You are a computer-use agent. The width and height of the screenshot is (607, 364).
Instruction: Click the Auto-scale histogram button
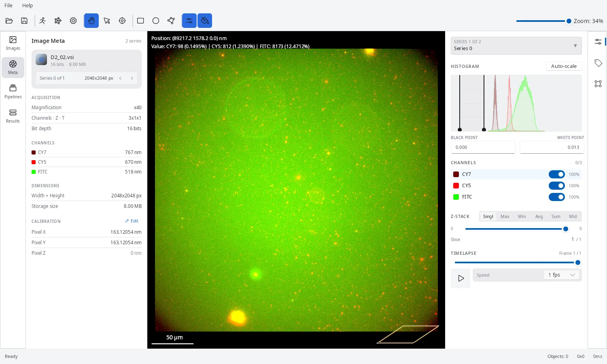point(564,66)
